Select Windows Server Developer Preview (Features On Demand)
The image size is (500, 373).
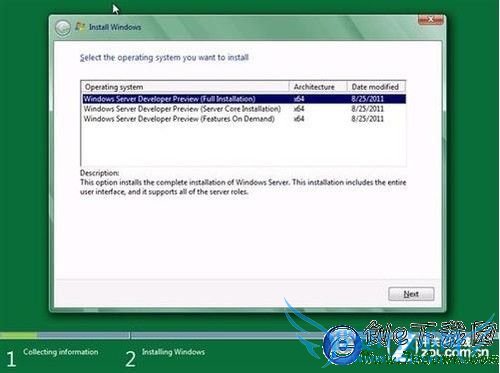click(x=244, y=119)
